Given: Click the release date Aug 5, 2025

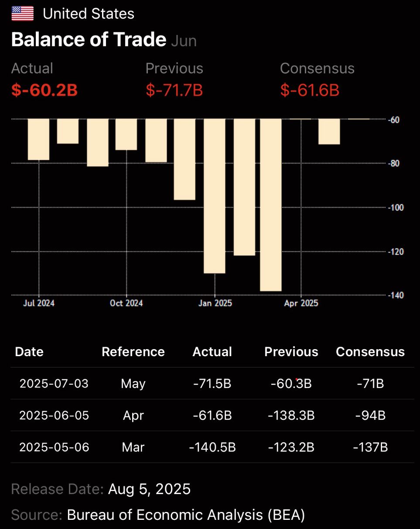Looking at the screenshot, I should click(149, 489).
